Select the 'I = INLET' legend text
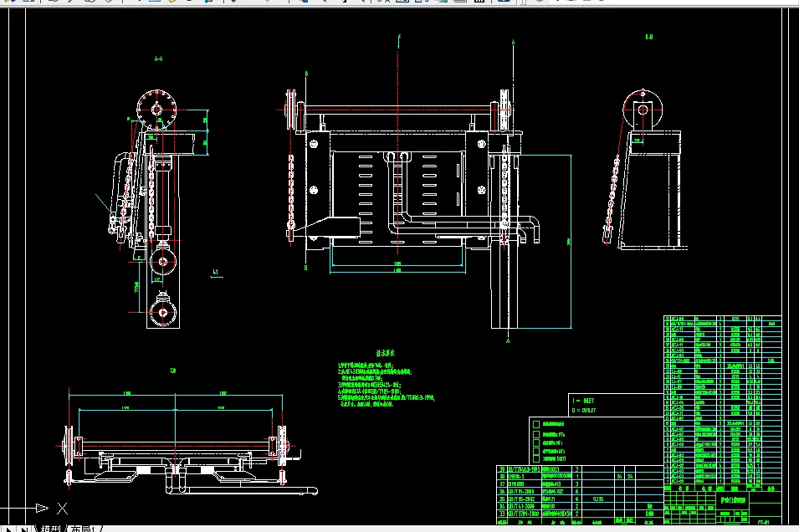 pyautogui.click(x=583, y=401)
